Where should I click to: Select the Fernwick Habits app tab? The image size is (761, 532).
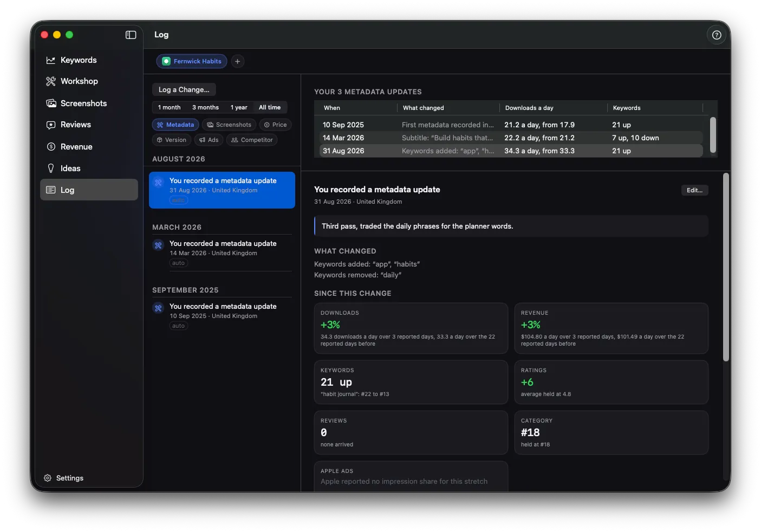point(192,61)
